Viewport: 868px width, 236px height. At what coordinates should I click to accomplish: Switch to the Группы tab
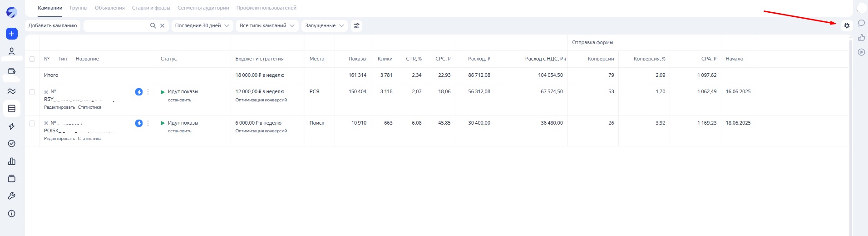[79, 8]
